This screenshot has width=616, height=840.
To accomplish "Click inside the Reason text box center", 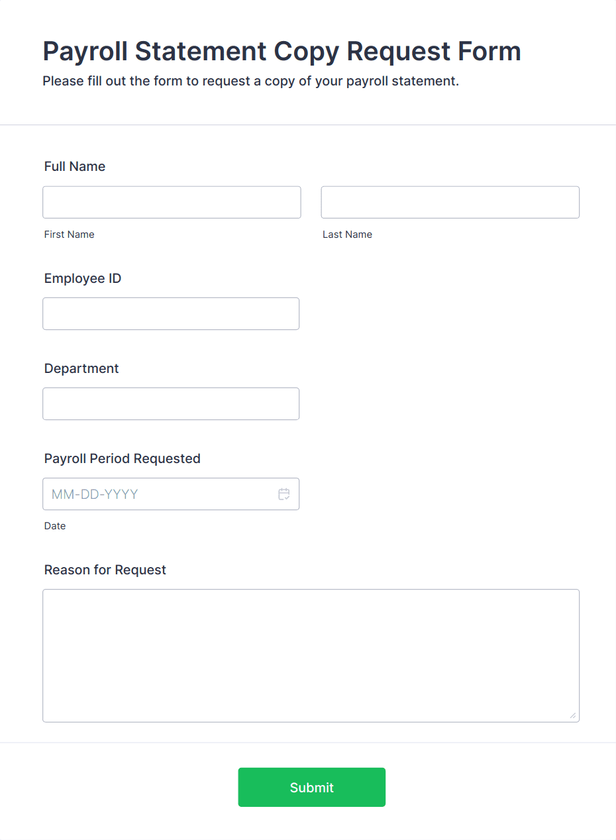I will 311,655.
